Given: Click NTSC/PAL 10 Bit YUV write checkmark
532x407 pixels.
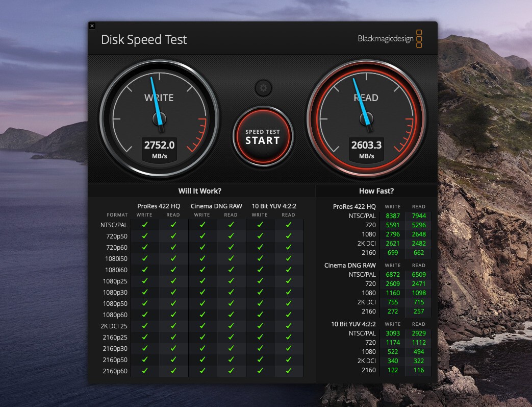Looking at the screenshot, I should click(x=260, y=225).
